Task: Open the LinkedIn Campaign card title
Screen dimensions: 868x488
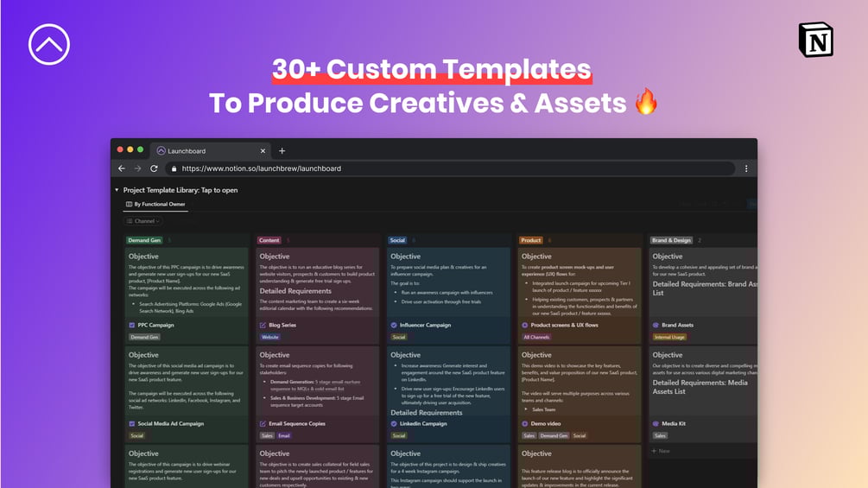Action: [423, 424]
